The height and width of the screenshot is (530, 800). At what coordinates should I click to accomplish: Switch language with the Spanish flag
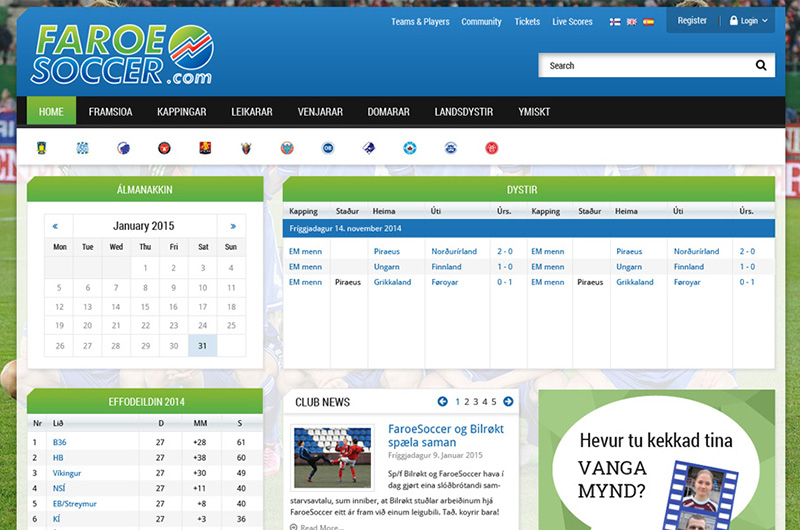(648, 22)
